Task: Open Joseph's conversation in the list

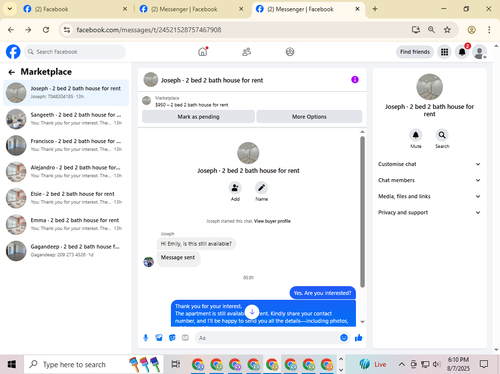Action: click(x=66, y=93)
